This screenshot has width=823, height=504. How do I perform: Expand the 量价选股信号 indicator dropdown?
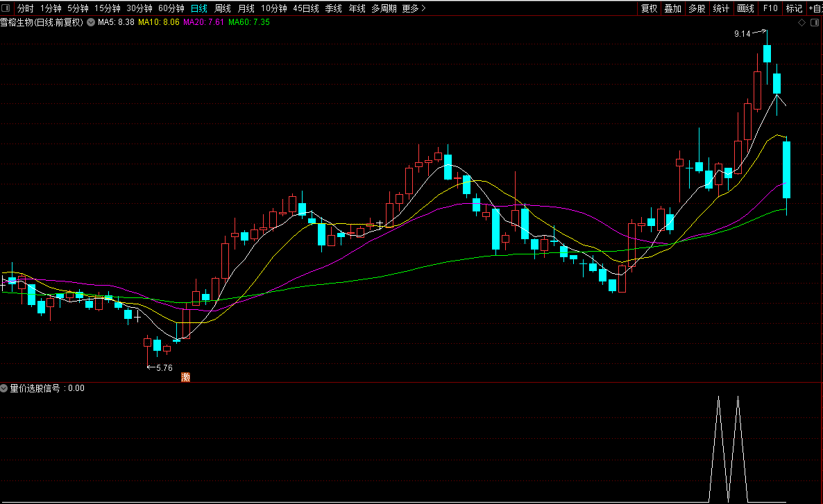[3, 388]
